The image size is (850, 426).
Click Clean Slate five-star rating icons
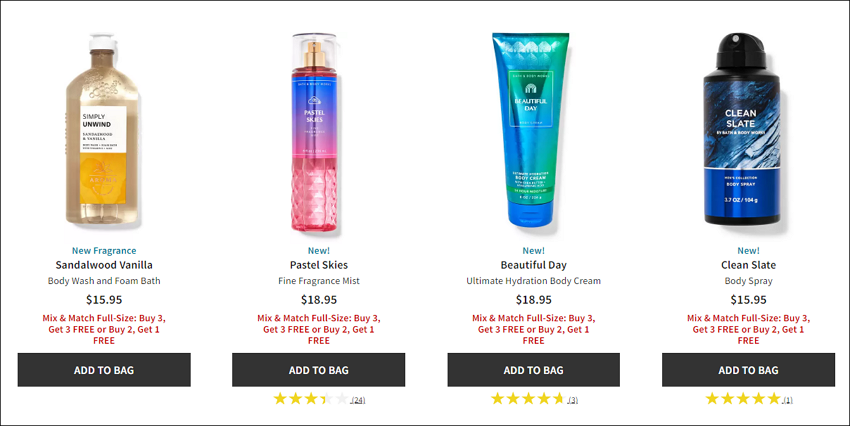pos(743,399)
